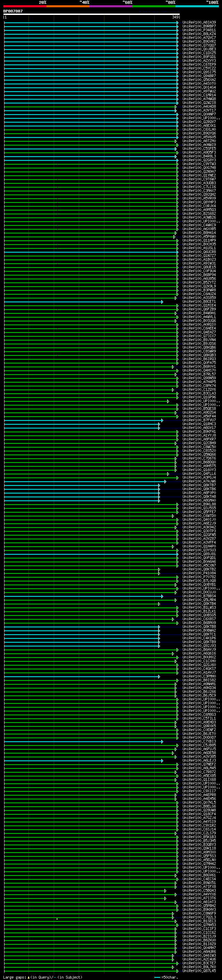Select the UniRef100_Q8KTB7 label
The image size is (222, 980).
(199, 485)
